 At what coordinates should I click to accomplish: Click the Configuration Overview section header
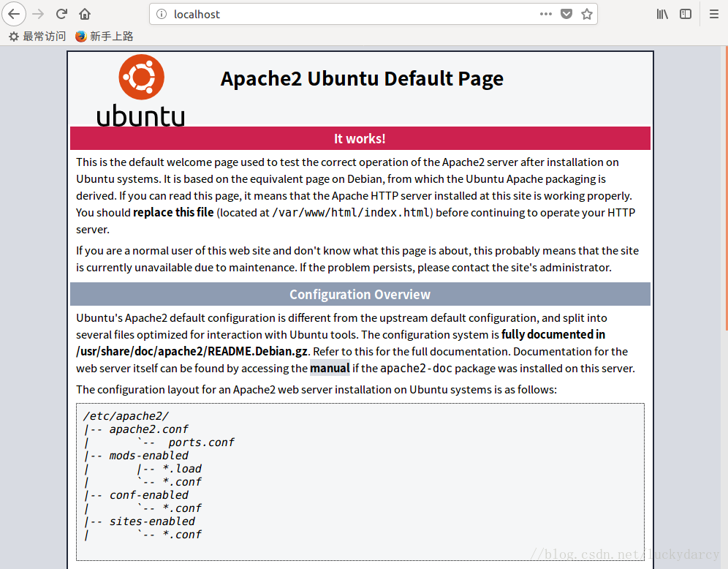coord(360,294)
